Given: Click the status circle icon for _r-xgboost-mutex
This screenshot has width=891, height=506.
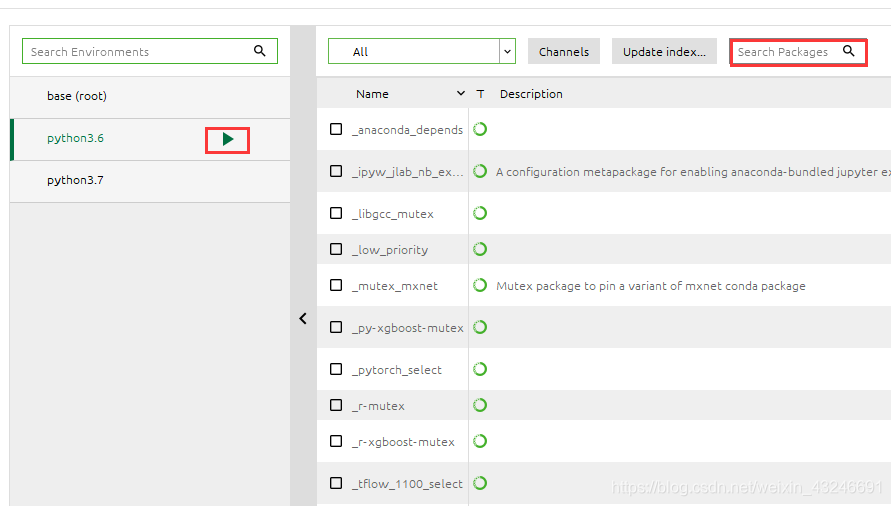Looking at the screenshot, I should tap(480, 441).
